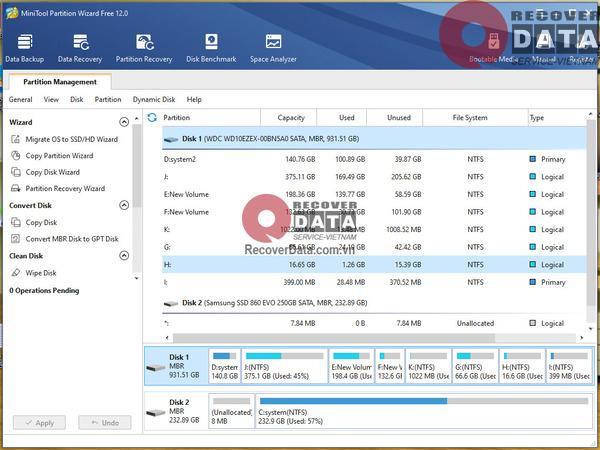This screenshot has width=600, height=450.
Task: Click the Copy Disk Wizard icon
Action: (15, 172)
